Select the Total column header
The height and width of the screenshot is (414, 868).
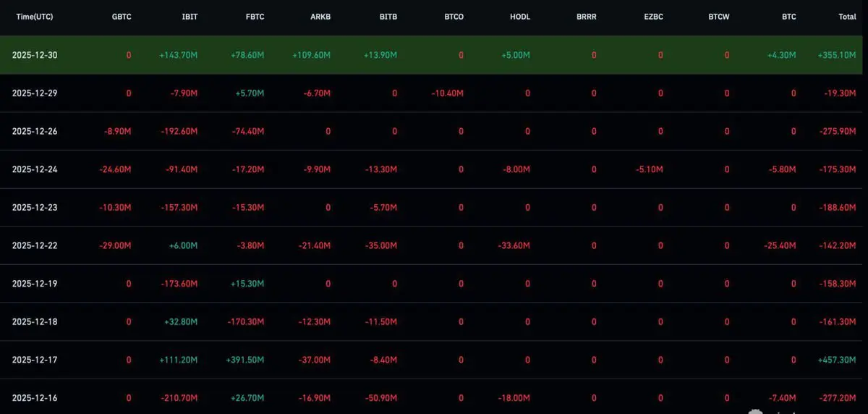847,17
